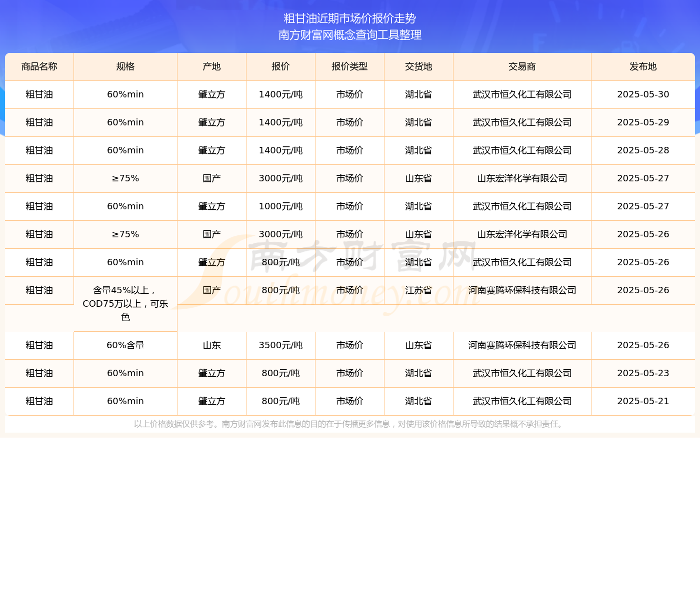The width and height of the screenshot is (700, 602).
Task: Click 1400元/吨 in the 2025-05-30 row
Action: (x=281, y=94)
